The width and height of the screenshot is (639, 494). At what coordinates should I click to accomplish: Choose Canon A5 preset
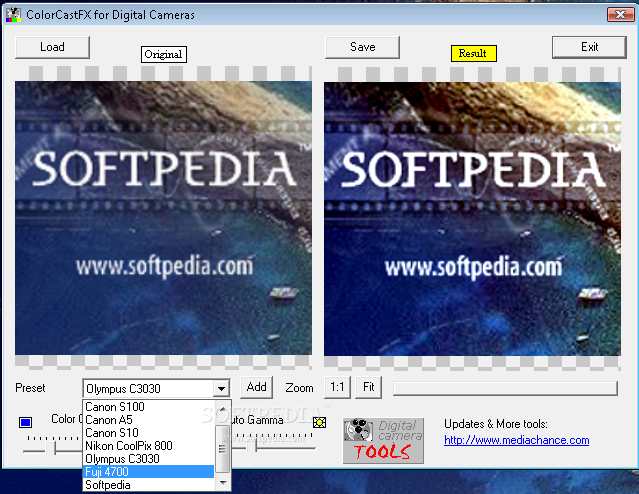(148, 420)
